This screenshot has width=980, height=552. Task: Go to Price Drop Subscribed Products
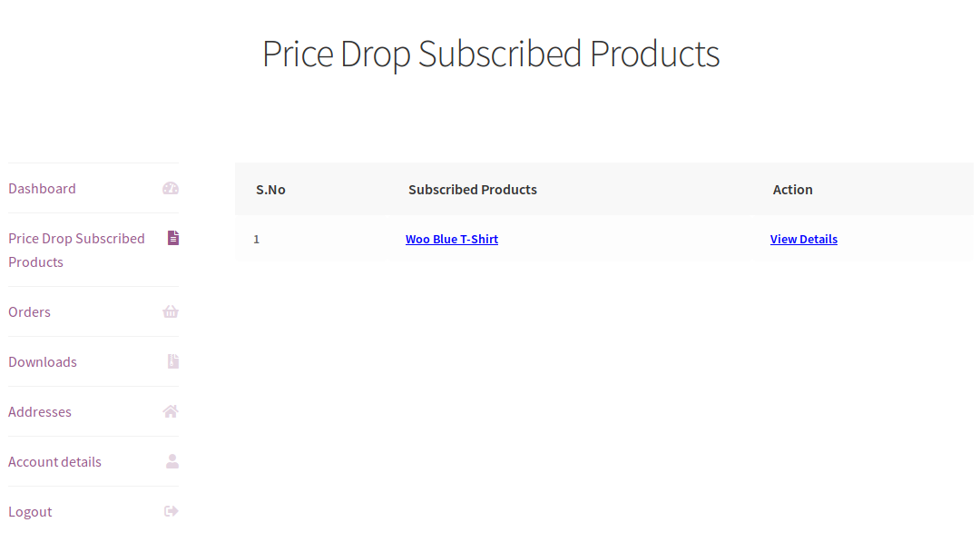(x=76, y=250)
